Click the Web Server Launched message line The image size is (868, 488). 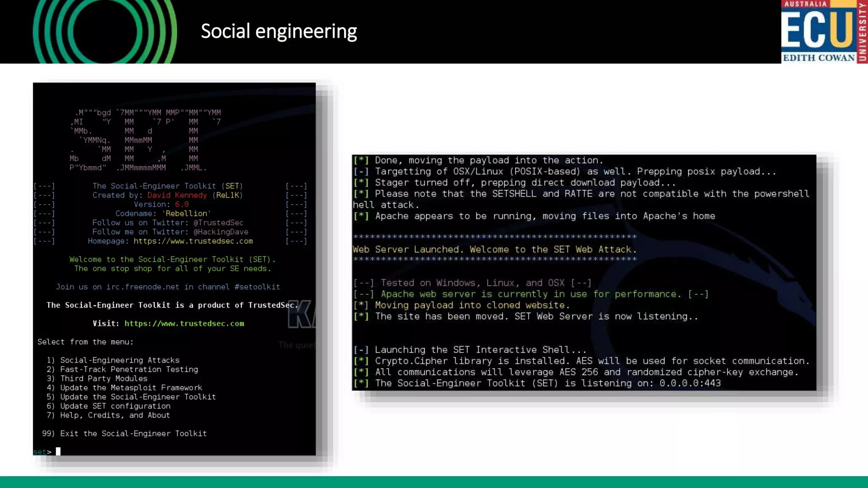coord(494,250)
